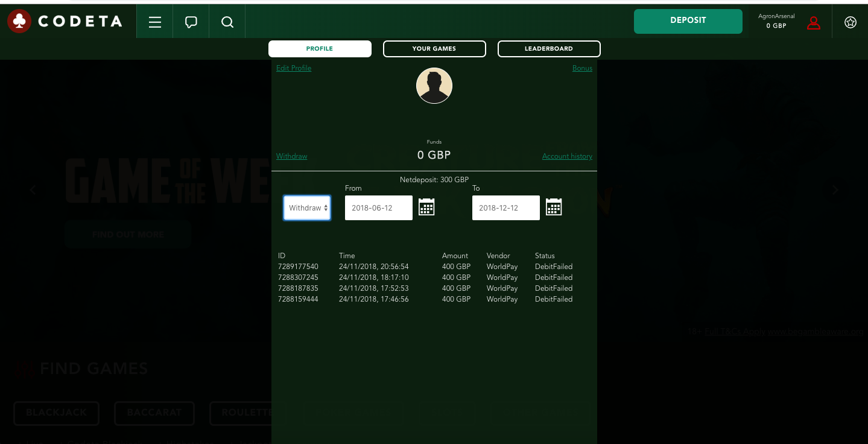Click the previous slide arrow on banner

(x=33, y=190)
